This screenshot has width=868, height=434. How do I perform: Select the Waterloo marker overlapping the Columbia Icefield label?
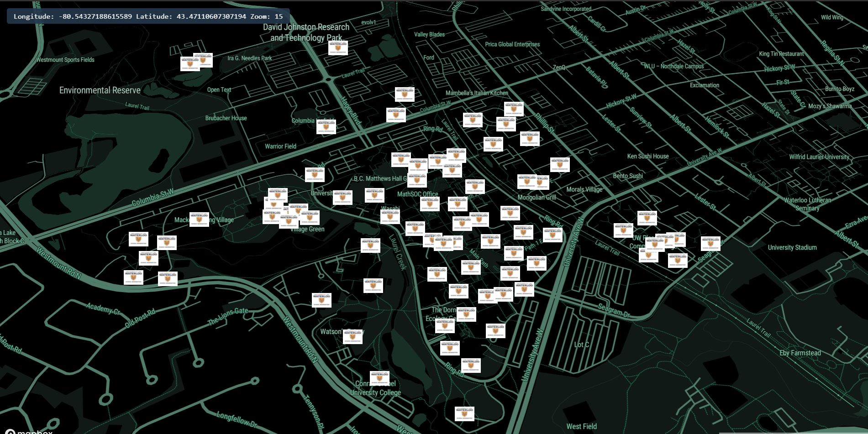326,126
